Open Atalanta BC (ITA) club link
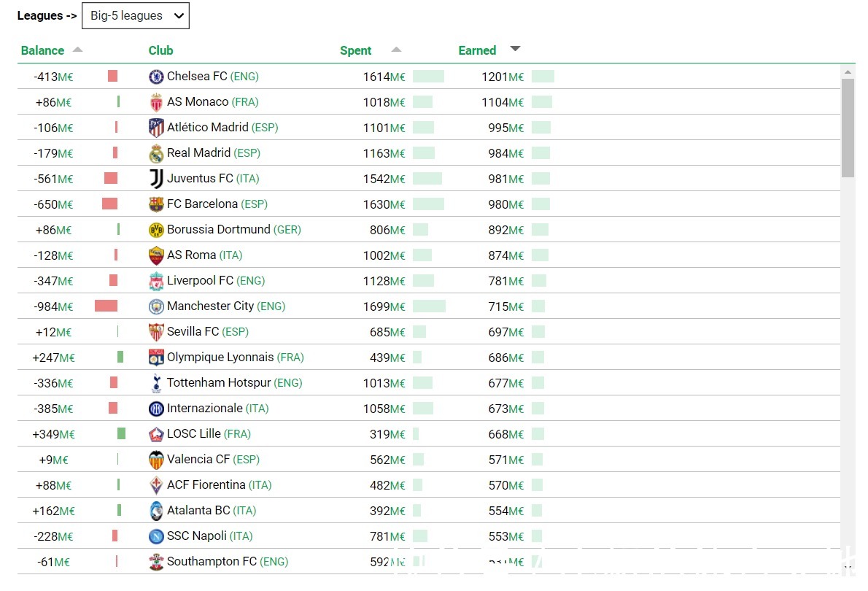Image resolution: width=868 pixels, height=591 pixels. click(212, 510)
